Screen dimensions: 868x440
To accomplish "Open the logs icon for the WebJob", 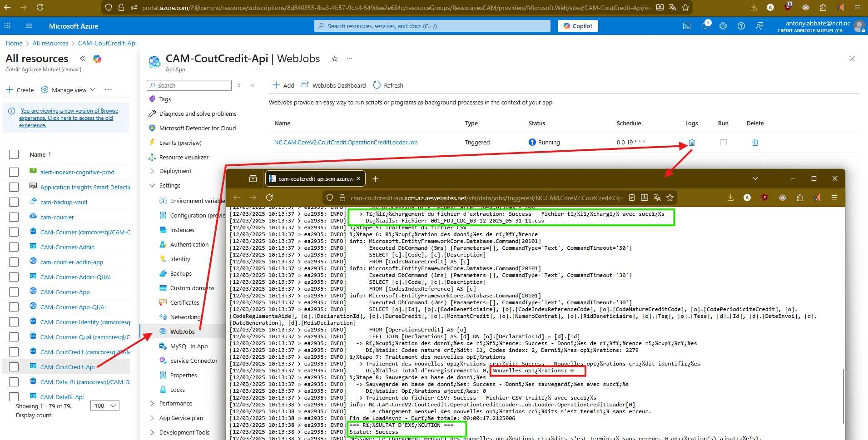I will point(691,143).
